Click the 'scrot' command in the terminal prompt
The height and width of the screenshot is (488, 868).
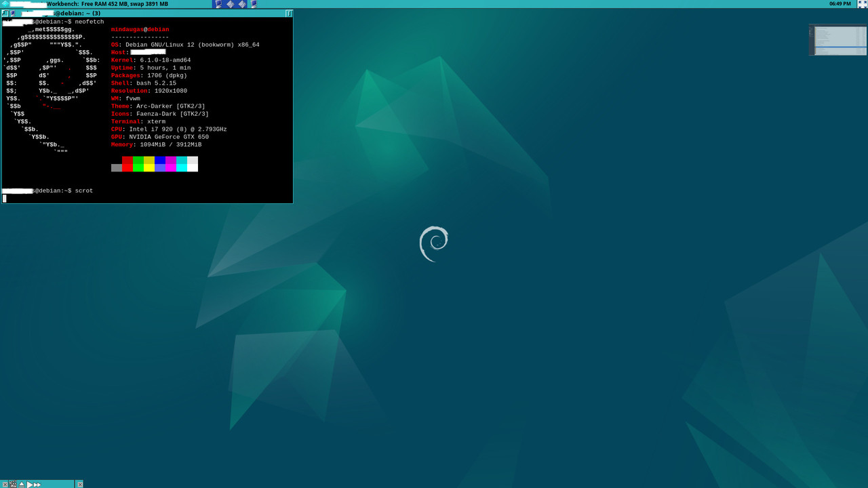[x=84, y=191]
